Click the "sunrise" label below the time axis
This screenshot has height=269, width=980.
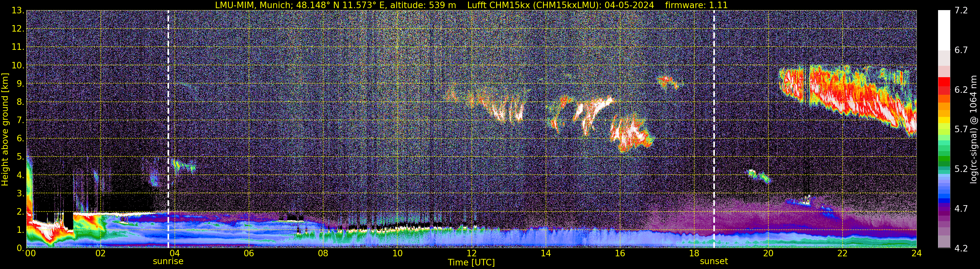click(x=168, y=261)
